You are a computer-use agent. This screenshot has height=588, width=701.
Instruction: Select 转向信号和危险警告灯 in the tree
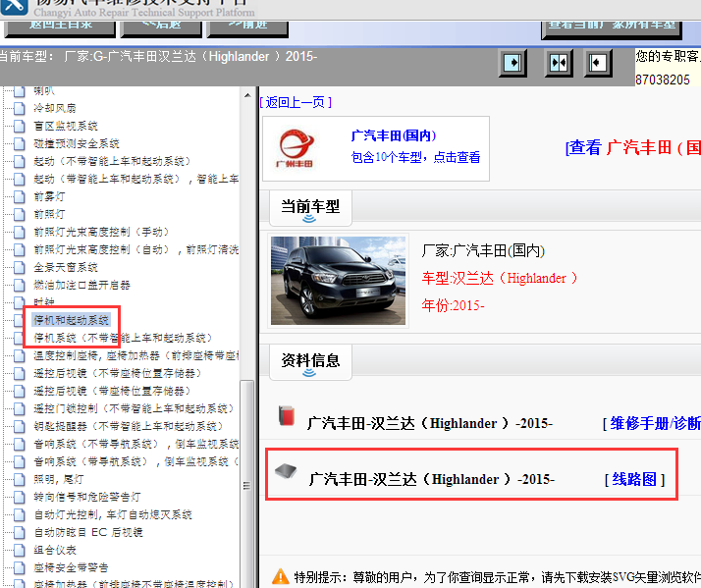click(x=87, y=497)
